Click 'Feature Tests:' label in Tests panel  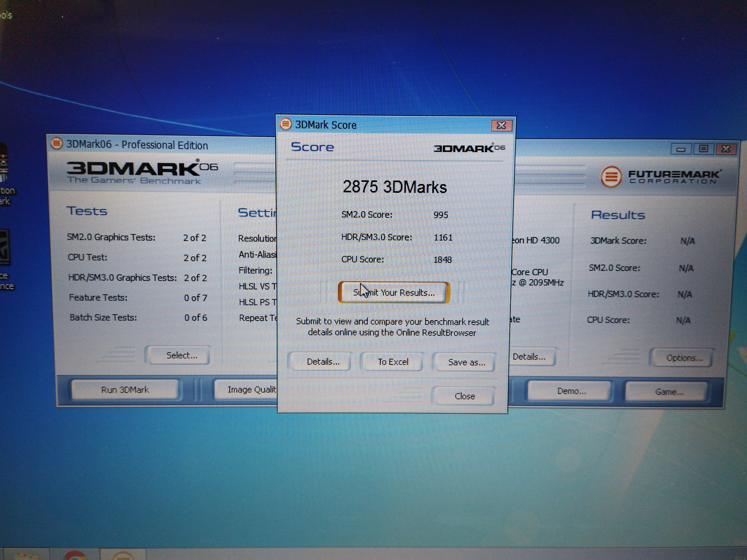(x=98, y=297)
